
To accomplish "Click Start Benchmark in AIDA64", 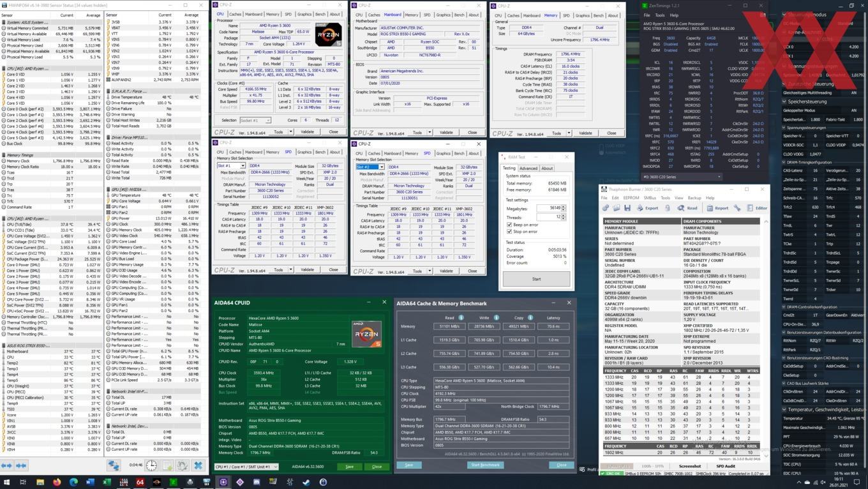I will (x=485, y=465).
